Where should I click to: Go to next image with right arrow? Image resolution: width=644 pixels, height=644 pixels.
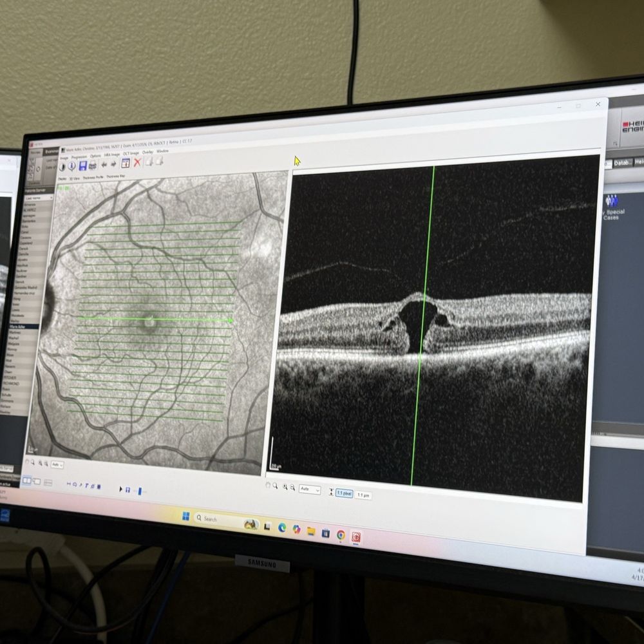(x=113, y=164)
